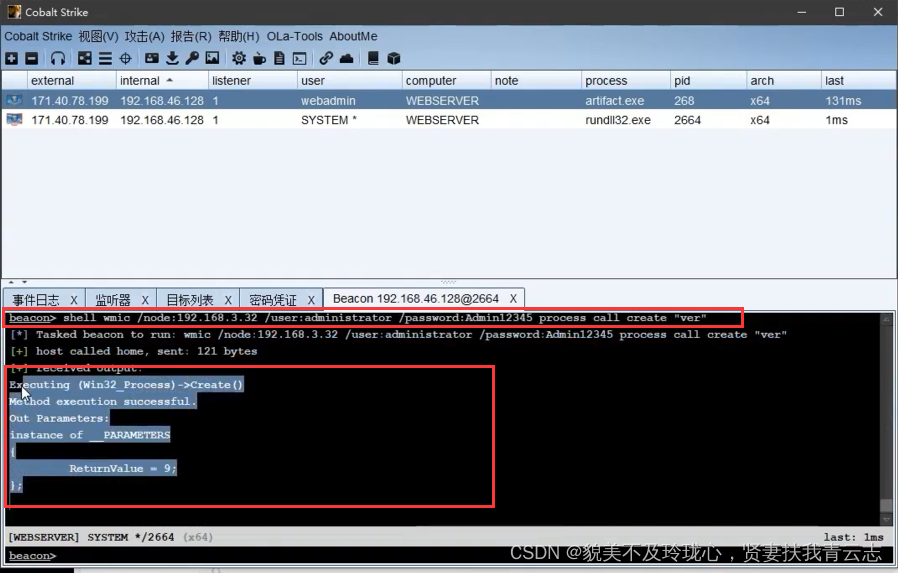This screenshot has height=573, width=898.
Task: Click the document Office macro icon
Action: [279, 58]
